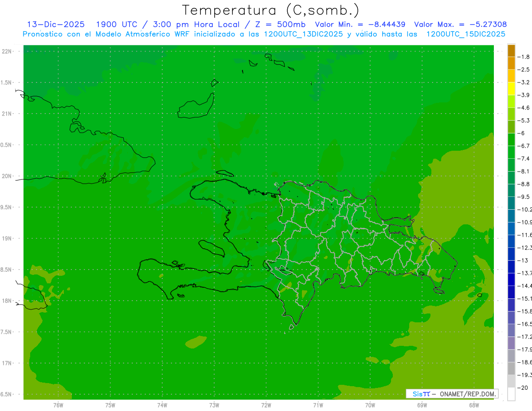The image size is (532, 411).
Task: Click the "68W" longitude label
Action: click(x=473, y=405)
